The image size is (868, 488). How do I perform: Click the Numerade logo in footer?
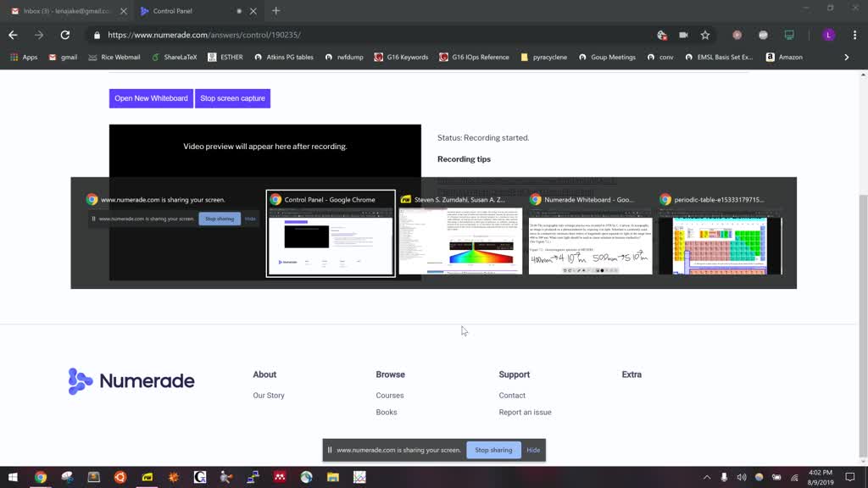point(131,380)
